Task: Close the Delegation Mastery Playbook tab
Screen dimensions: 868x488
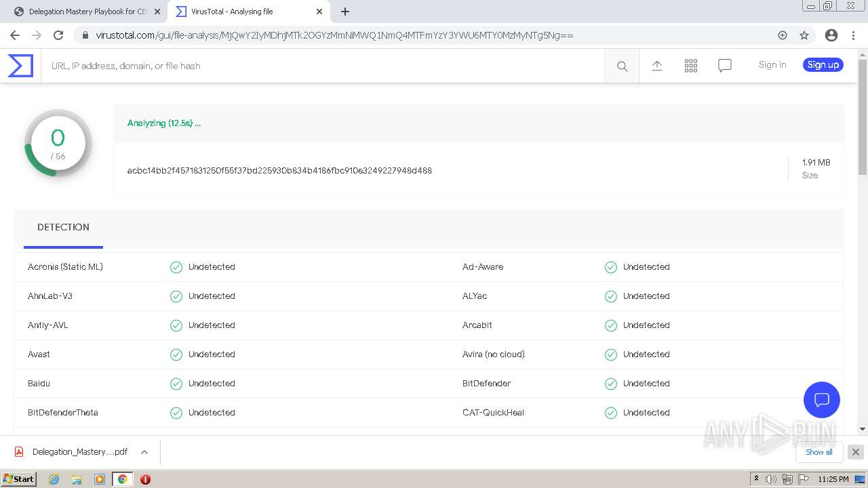Action: pos(157,12)
